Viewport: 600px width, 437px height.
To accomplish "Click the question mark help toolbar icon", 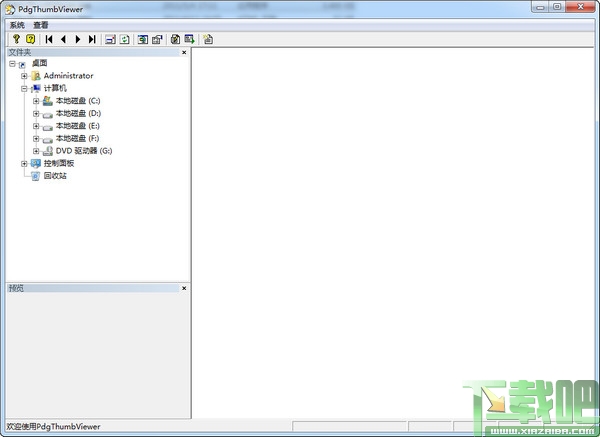I will [x=16, y=39].
